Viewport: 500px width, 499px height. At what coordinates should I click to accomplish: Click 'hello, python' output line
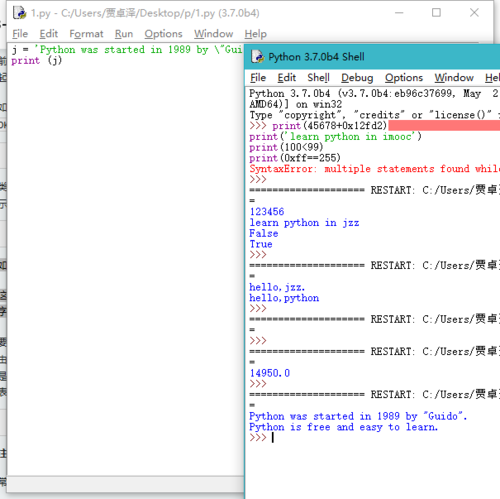point(284,298)
